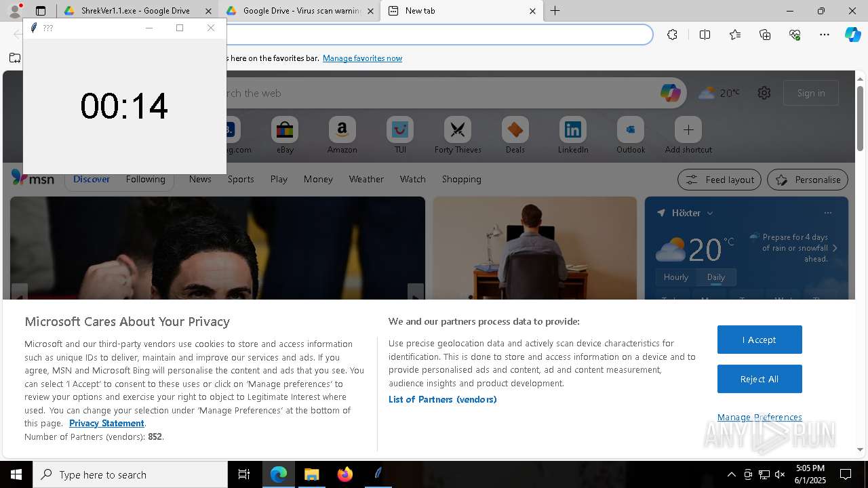
Task: Open Windows Start menu
Action: 16,474
